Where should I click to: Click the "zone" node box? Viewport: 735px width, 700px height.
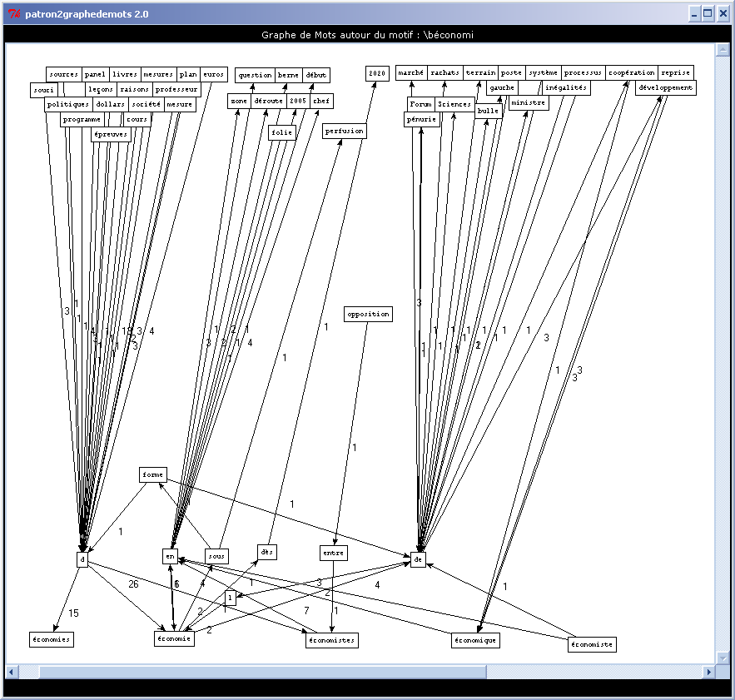(239, 101)
